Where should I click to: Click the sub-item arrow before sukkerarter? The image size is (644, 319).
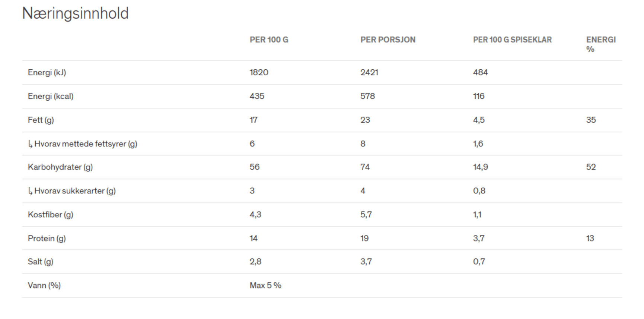click(30, 191)
